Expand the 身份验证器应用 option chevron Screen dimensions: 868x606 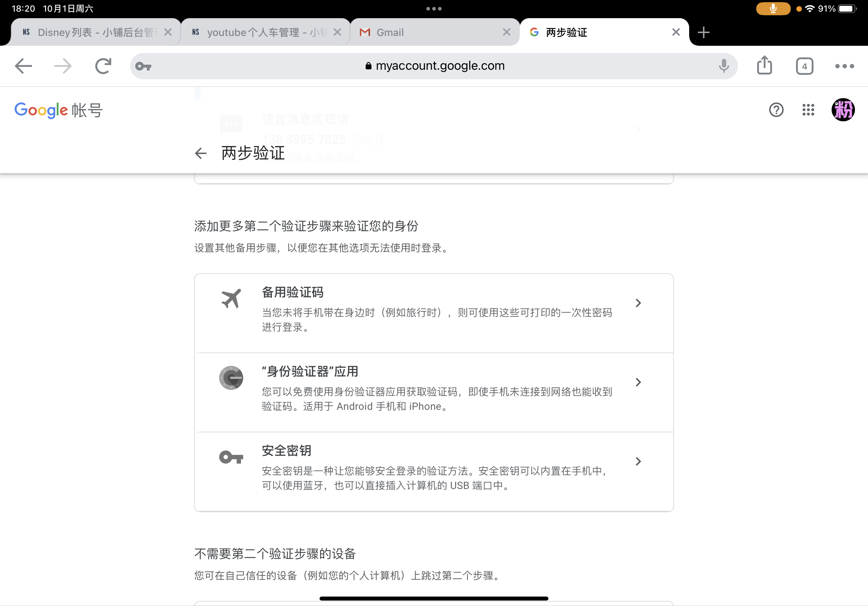click(x=639, y=382)
